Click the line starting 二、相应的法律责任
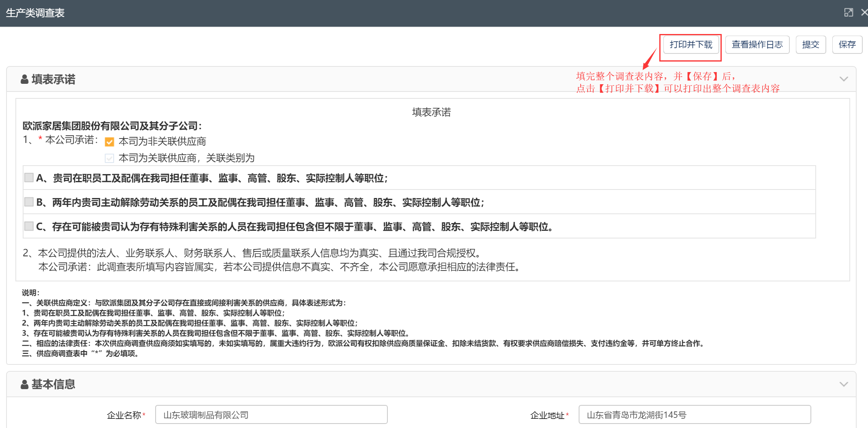This screenshot has height=428, width=868. click(x=364, y=343)
